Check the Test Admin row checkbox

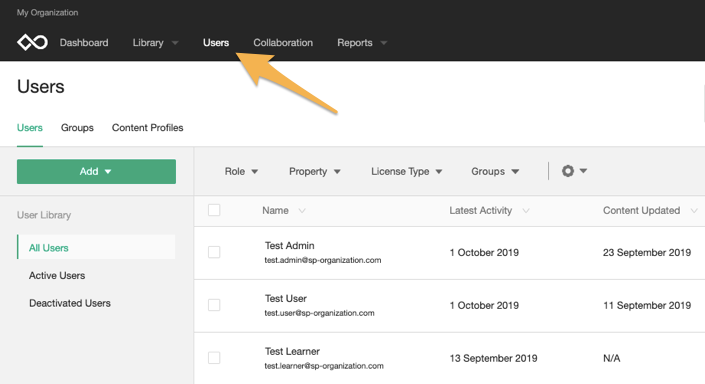[x=214, y=252]
